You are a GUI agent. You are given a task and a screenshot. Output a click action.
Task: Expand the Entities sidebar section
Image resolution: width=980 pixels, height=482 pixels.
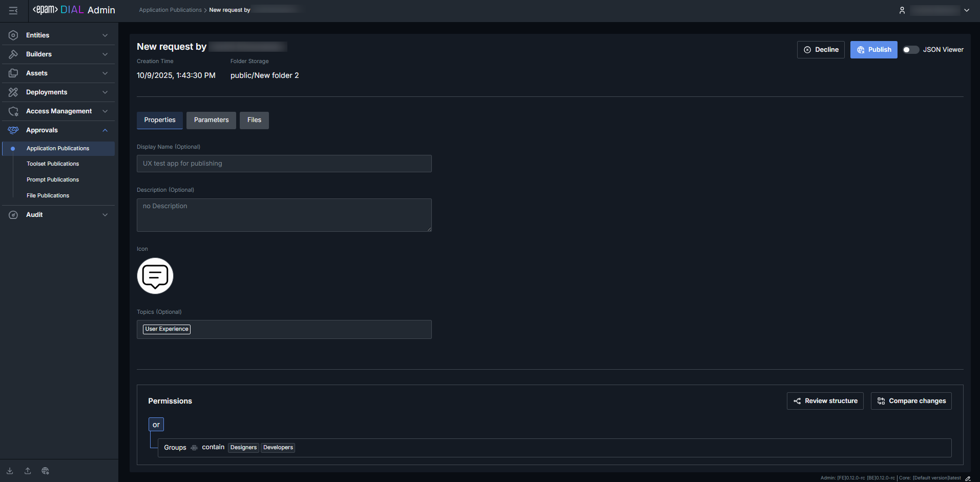point(58,35)
